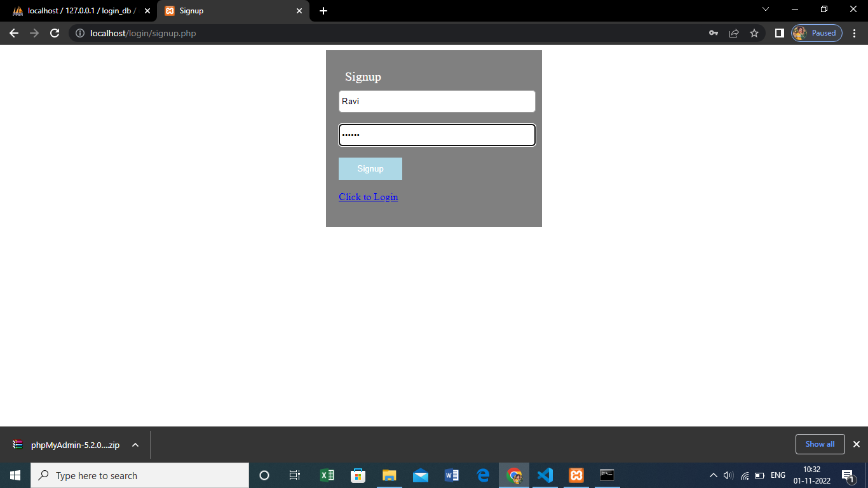Open Microsoft Word from the taskbar
868x488 pixels.
452,475
